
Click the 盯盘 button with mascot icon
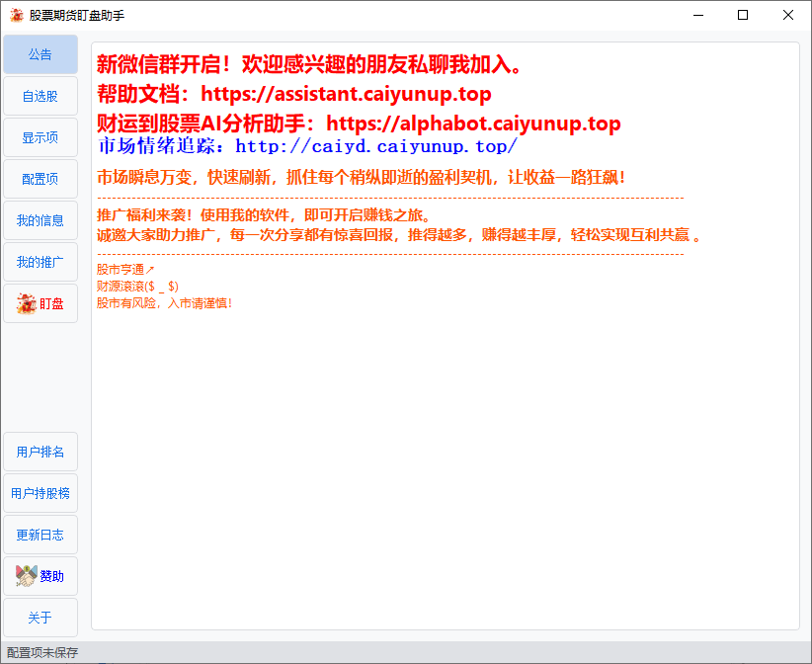point(41,303)
